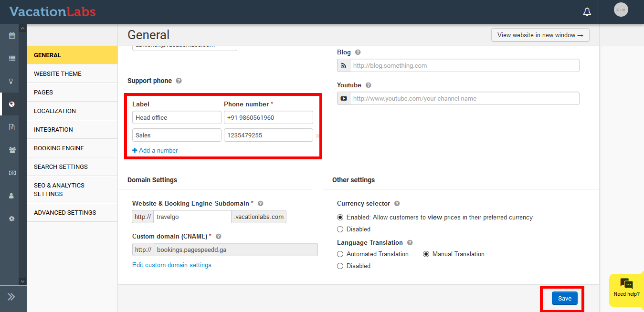
Task: Click help icon next to Support phone
Action: coord(179,81)
